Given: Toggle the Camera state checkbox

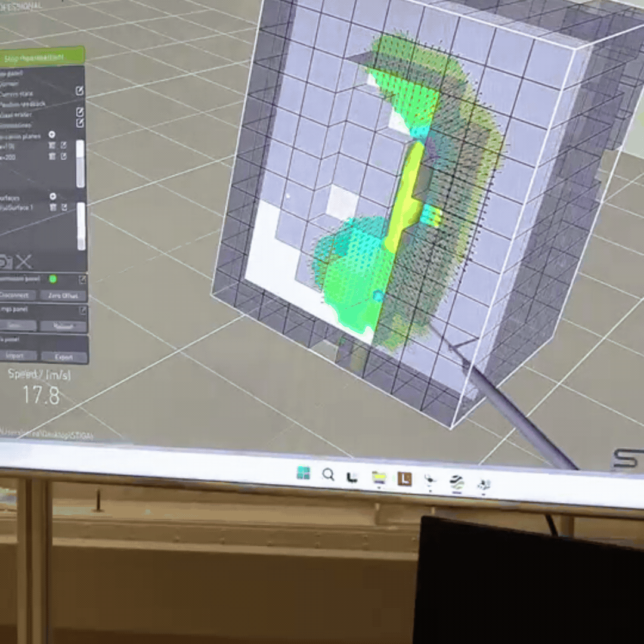Looking at the screenshot, I should coord(79,91).
